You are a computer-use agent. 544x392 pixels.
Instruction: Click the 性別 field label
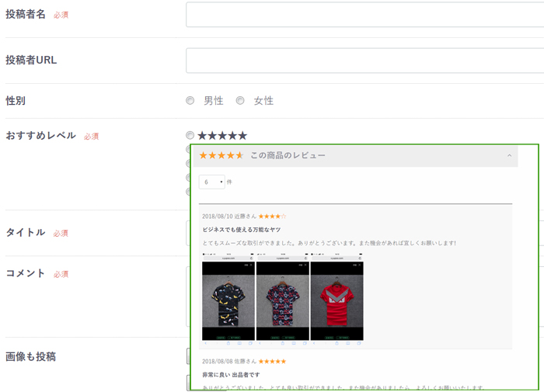[x=16, y=101]
